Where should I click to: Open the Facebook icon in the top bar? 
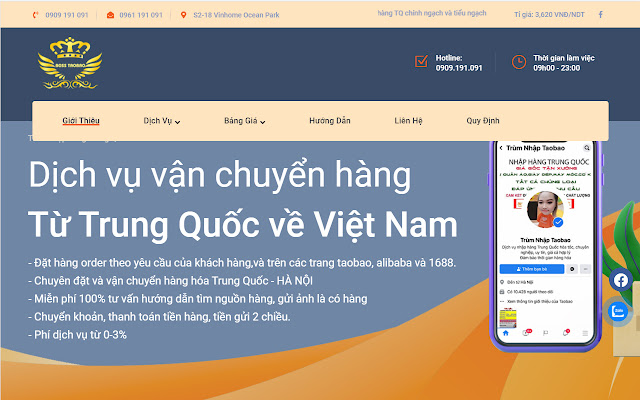click(600, 15)
